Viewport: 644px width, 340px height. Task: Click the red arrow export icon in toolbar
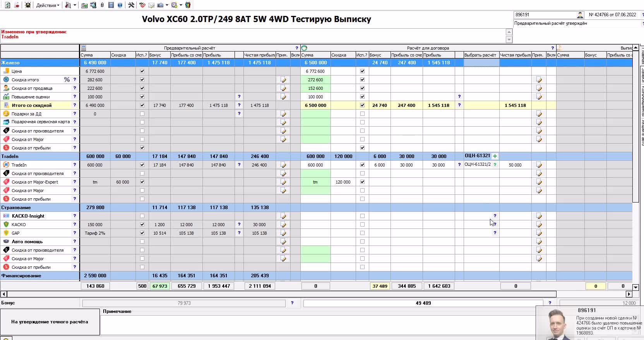coord(17,5)
